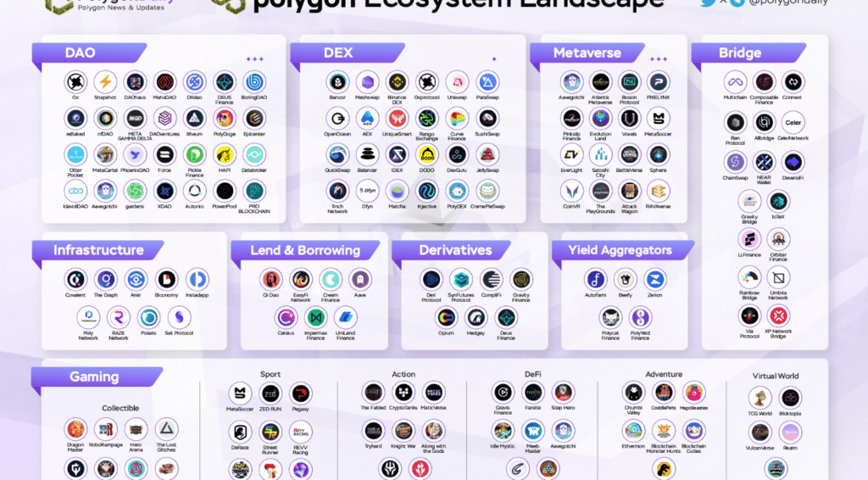Click the "Lend & Borrowing" section heading
This screenshot has width=868, height=480.
[305, 250]
